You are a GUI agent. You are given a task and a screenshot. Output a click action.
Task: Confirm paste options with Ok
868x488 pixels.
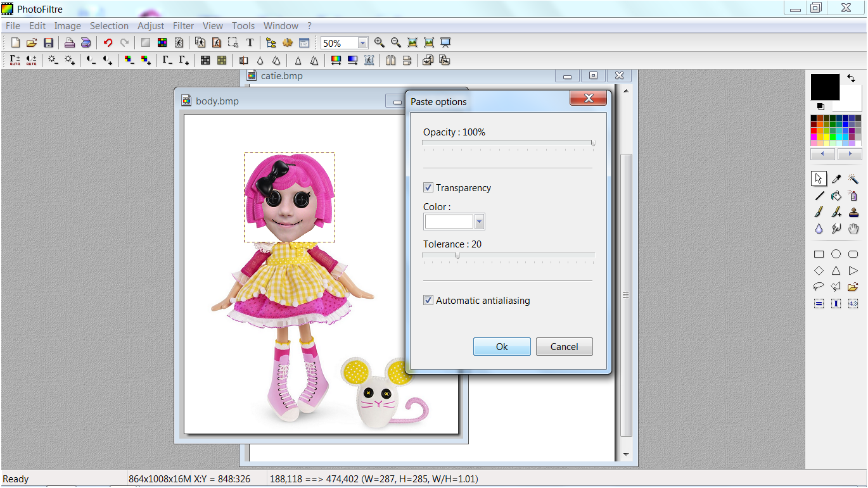[502, 346]
